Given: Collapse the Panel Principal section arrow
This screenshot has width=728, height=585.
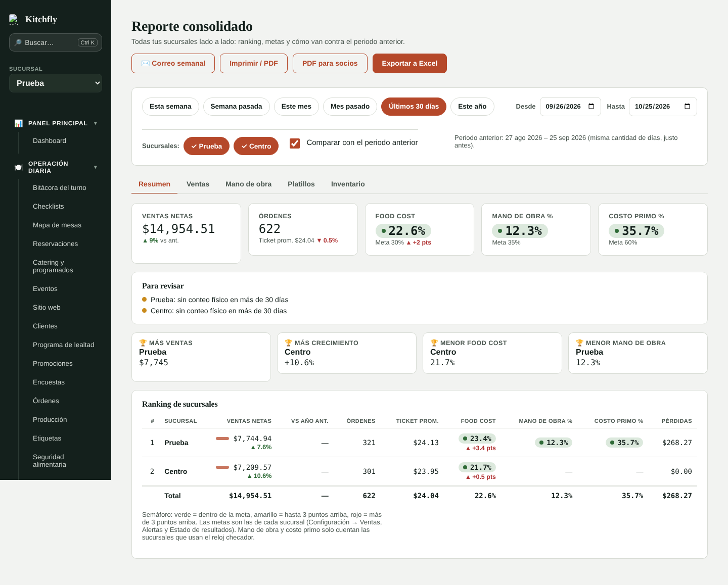Looking at the screenshot, I should click(96, 123).
